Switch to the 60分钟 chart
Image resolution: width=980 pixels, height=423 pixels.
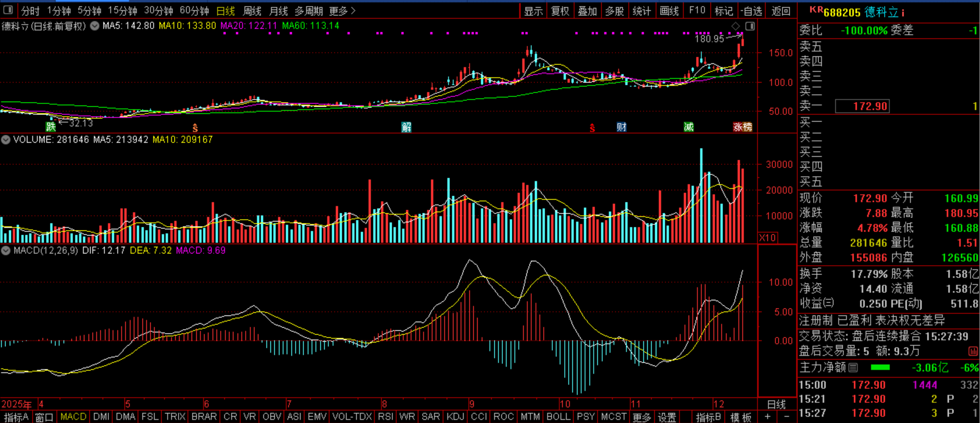coord(195,10)
